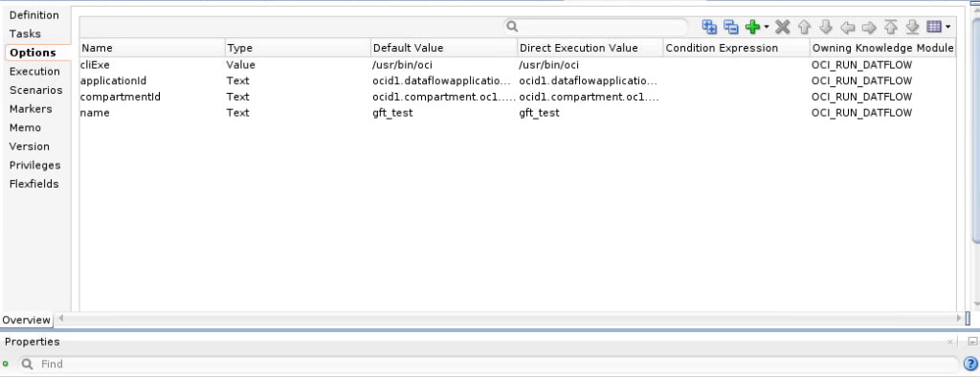Click applicationId default value ocid1.dataflowapplicatio
Screen dimensions: 980x379
442,80
